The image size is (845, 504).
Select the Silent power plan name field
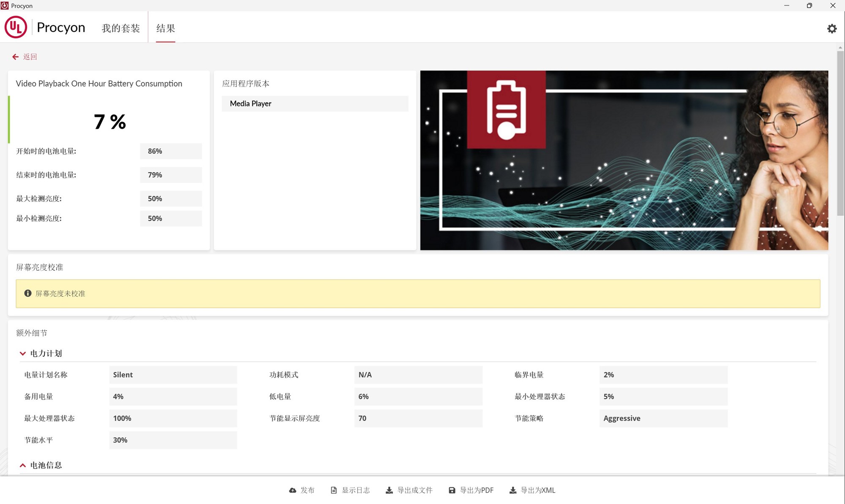[x=173, y=374]
